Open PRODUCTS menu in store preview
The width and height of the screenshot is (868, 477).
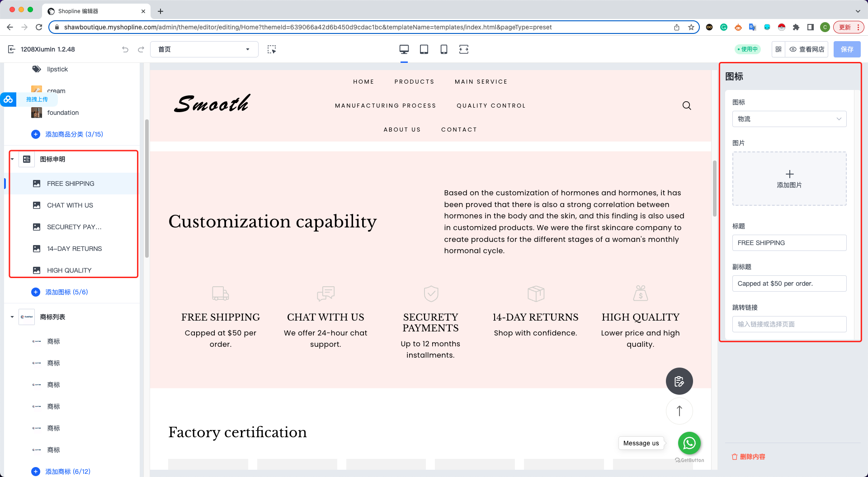pos(414,82)
